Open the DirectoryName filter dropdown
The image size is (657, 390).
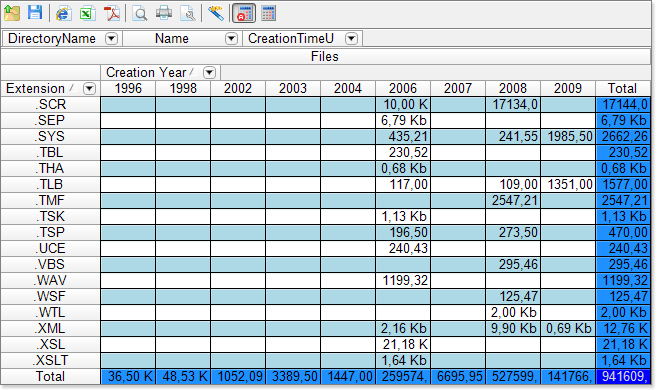[111, 39]
